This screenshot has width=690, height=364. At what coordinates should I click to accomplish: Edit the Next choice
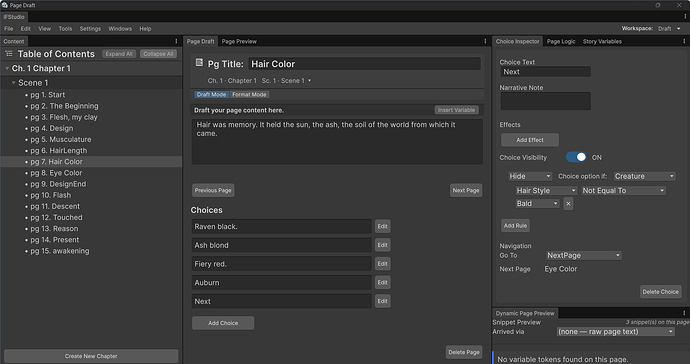click(x=382, y=301)
